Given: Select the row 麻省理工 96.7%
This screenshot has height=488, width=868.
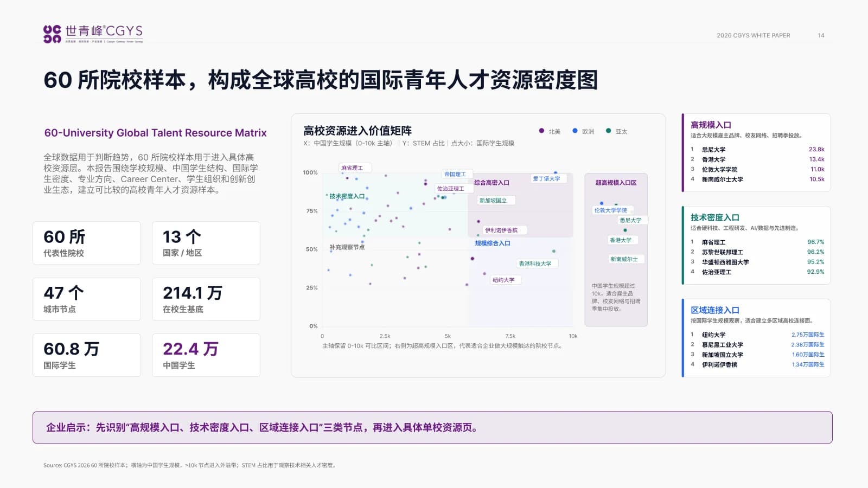Looking at the screenshot, I should [x=757, y=242].
